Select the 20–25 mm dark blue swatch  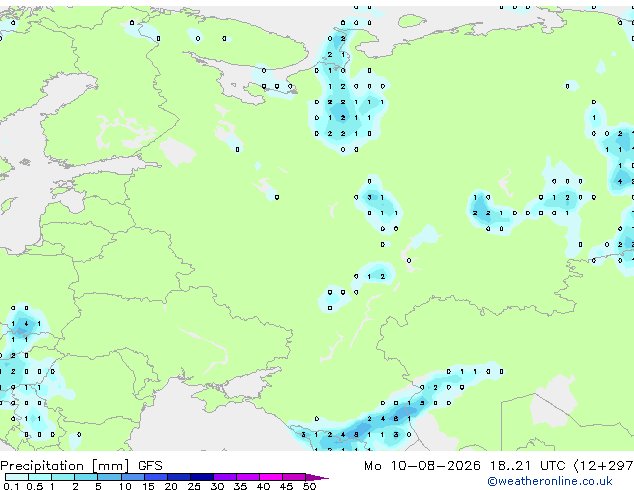coord(178,477)
